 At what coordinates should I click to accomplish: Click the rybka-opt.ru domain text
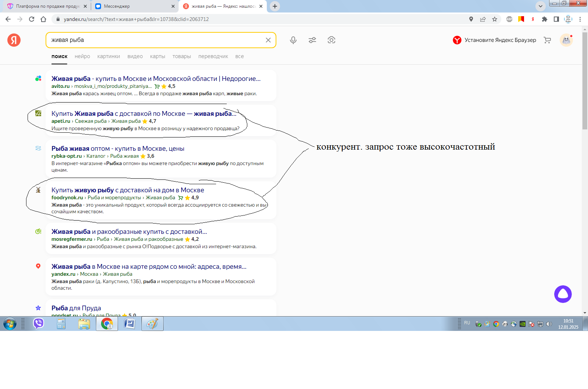[x=67, y=156]
